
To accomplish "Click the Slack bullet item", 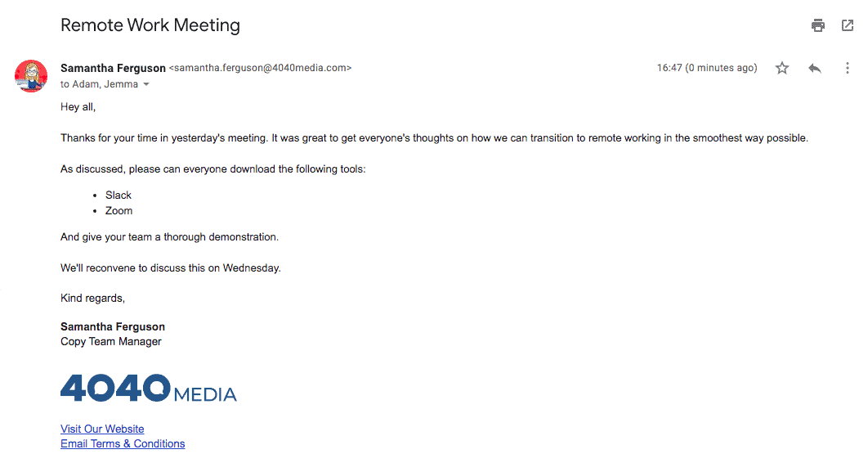I will coord(119,195).
